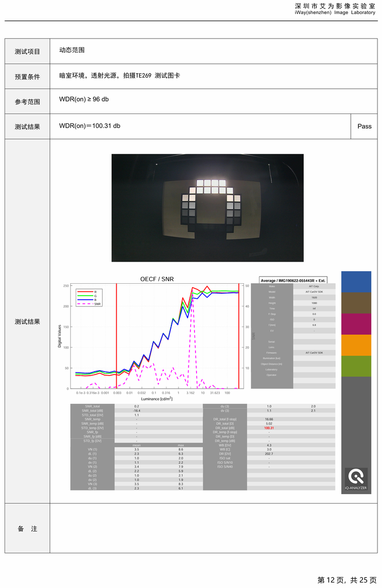Screen dimensions: 382x588
Task: Open the TE269 test chart photo
Action: [x=208, y=208]
